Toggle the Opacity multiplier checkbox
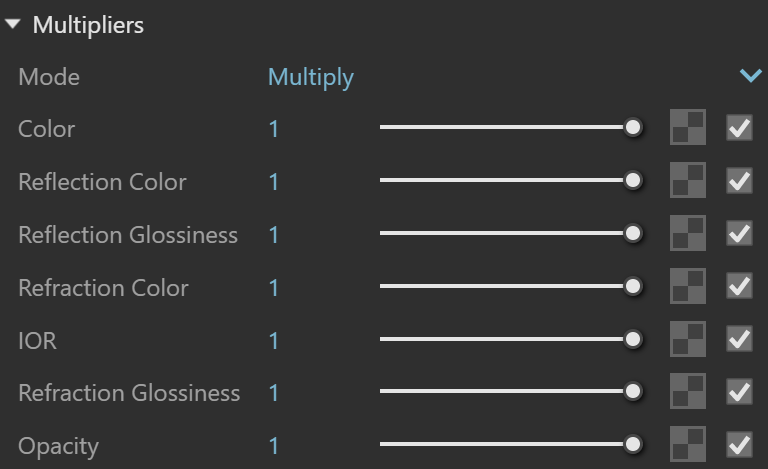Image resolution: width=768 pixels, height=469 pixels. tap(739, 445)
